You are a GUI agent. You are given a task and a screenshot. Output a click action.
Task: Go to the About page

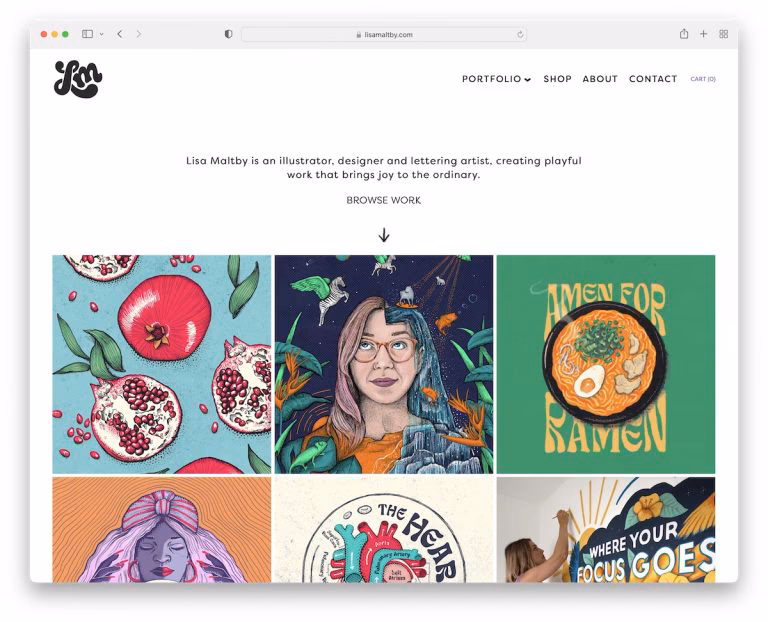[600, 79]
